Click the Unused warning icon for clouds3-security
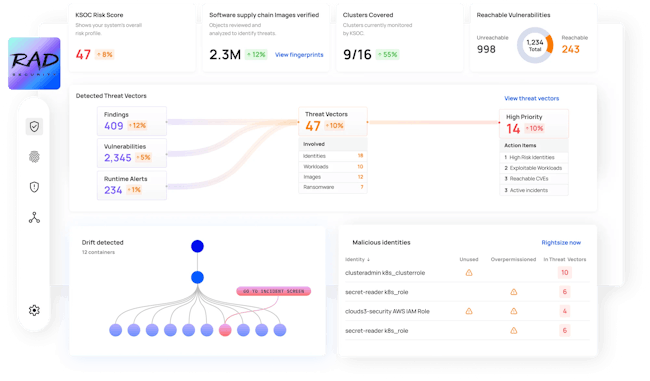 point(469,311)
